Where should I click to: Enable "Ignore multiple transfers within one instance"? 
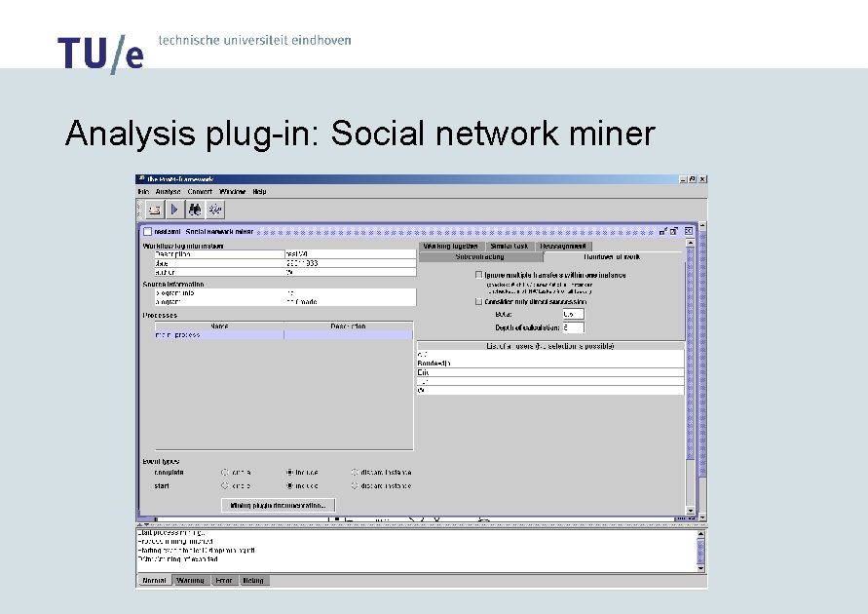coord(477,274)
